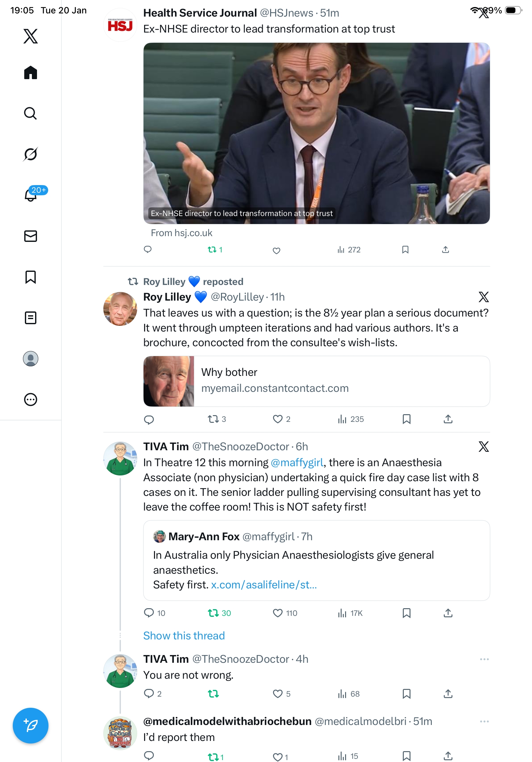Viewport: 532px width, 762px height.
Task: Open the Search icon in sidebar
Action: pyautogui.click(x=30, y=114)
